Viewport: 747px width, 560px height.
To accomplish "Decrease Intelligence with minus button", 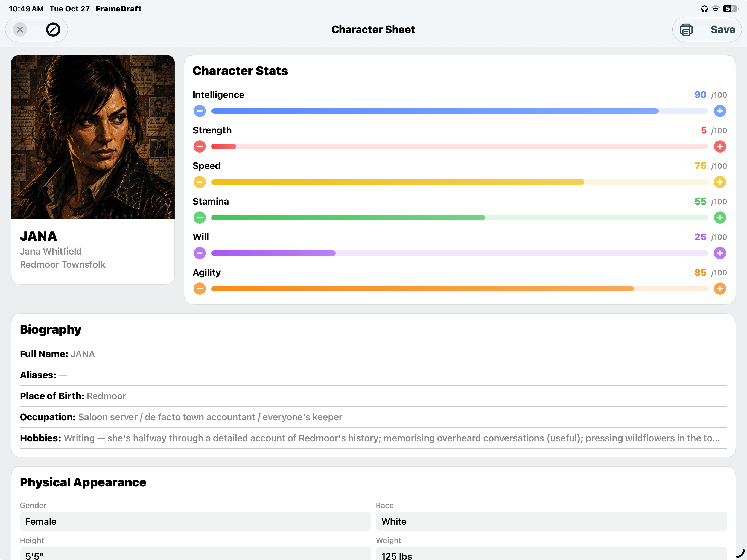I will click(200, 111).
